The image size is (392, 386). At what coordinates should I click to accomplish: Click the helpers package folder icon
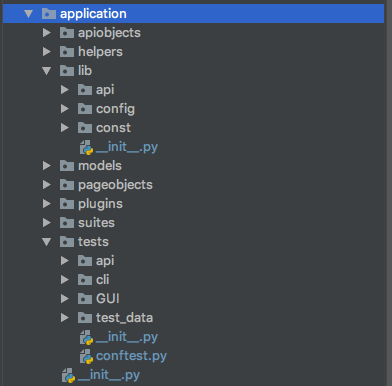(67, 52)
